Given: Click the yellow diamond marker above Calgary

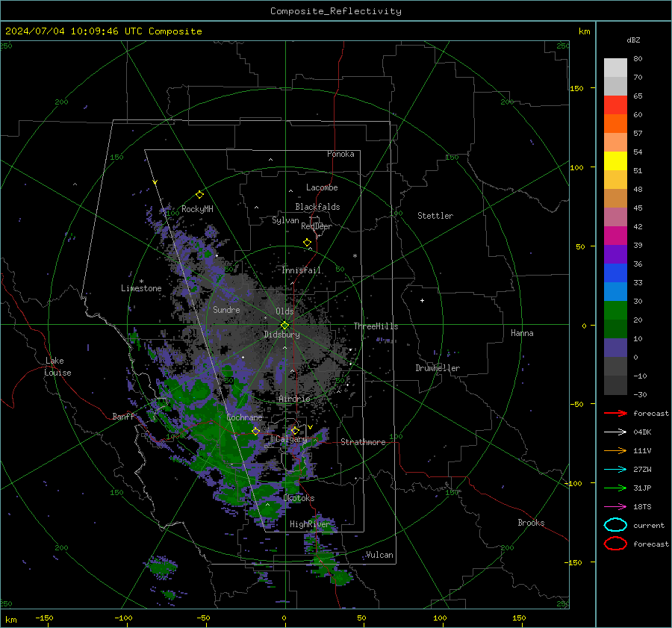Looking at the screenshot, I should coord(295,430).
